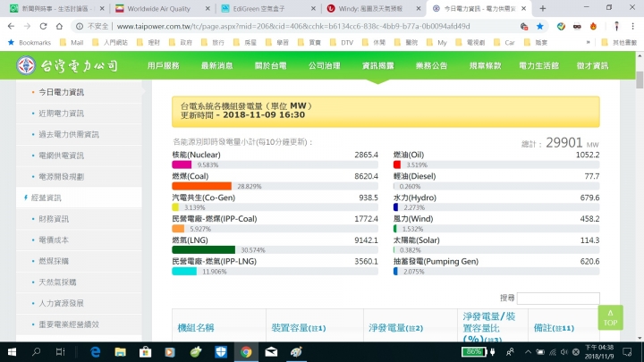Select 電網供電資訊 in sidebar

coord(61,156)
